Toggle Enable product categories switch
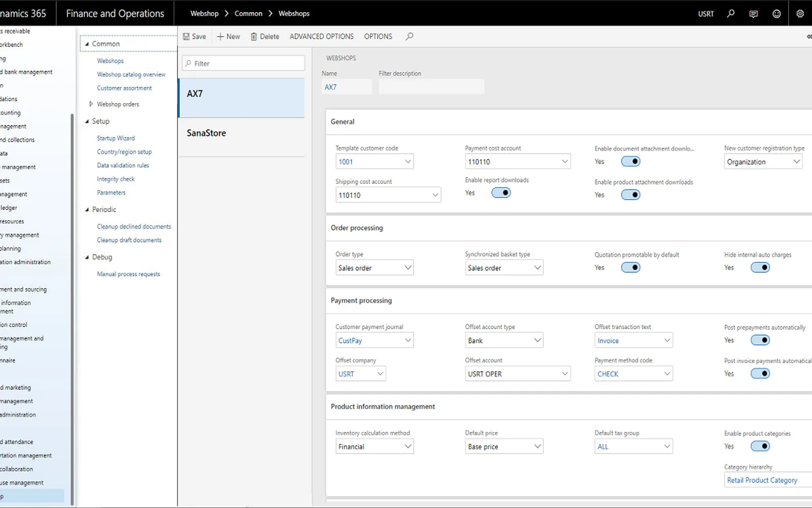The height and width of the screenshot is (508, 812). (760, 447)
